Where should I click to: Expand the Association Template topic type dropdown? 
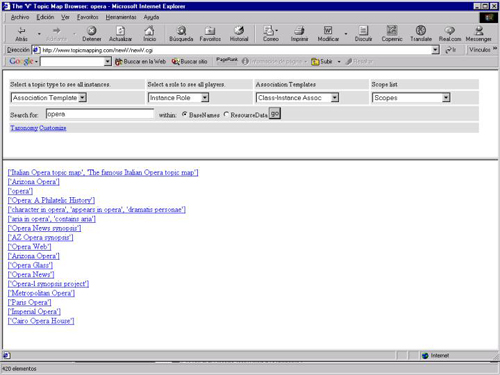(82, 98)
